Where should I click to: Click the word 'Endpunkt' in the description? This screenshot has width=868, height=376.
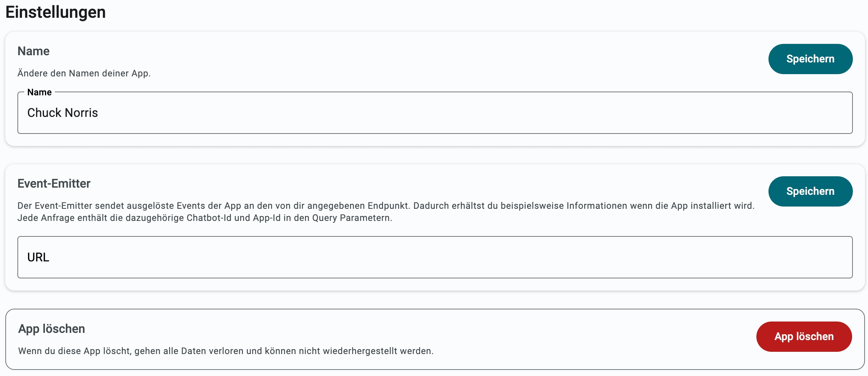click(x=389, y=206)
